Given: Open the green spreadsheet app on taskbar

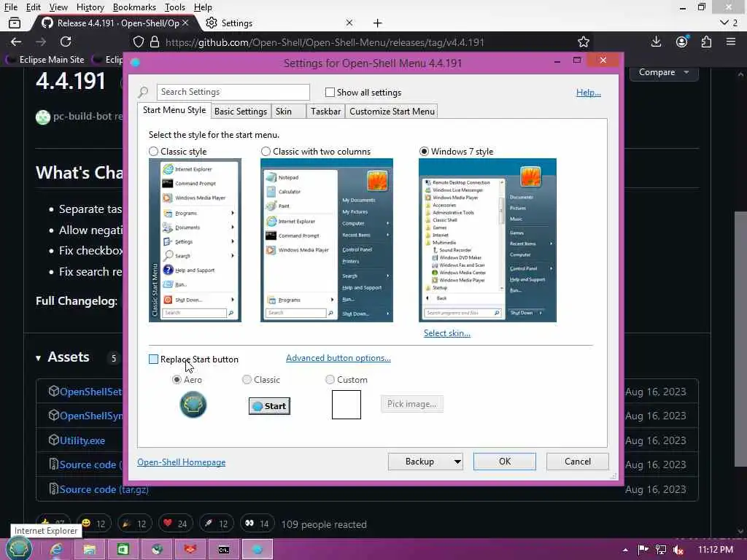Looking at the screenshot, I should click(123, 550).
